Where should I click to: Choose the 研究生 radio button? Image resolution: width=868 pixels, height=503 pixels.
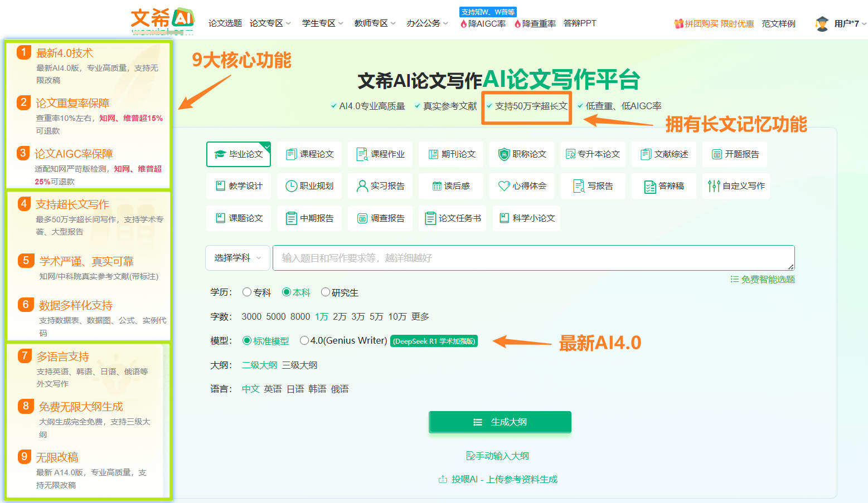point(326,292)
